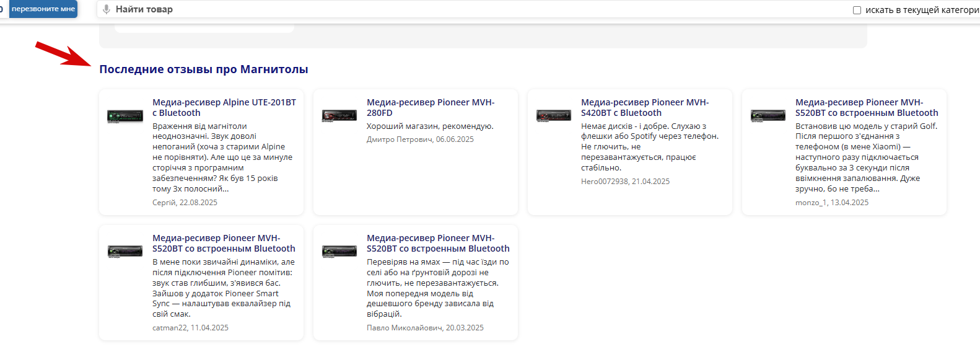The width and height of the screenshot is (980, 357).
Task: Open the Alpine UTE-201BT receiver thumbnail
Action: [x=125, y=117]
